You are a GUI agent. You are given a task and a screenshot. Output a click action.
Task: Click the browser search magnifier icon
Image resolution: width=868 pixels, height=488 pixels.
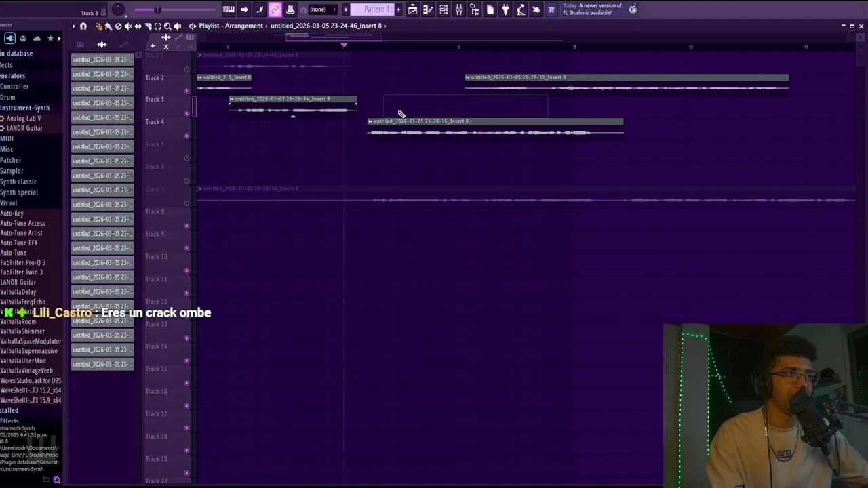coord(57,480)
